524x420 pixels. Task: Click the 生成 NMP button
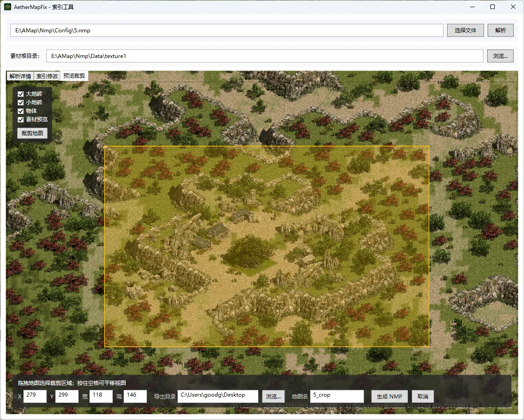pos(389,396)
